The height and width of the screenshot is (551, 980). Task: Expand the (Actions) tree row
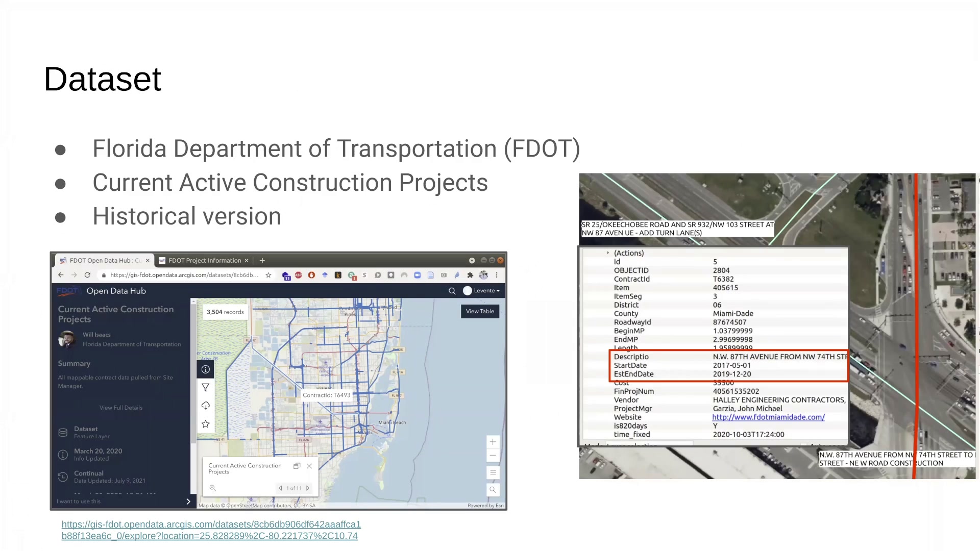coord(608,253)
